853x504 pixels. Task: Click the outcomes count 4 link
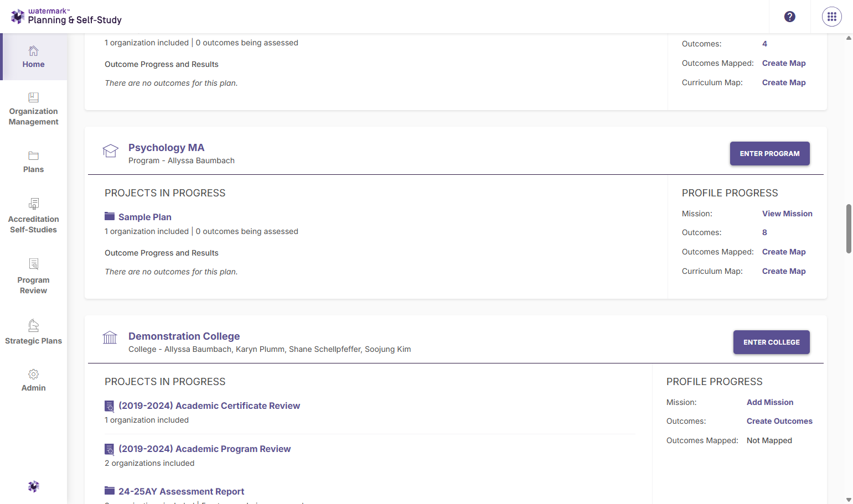point(764,44)
